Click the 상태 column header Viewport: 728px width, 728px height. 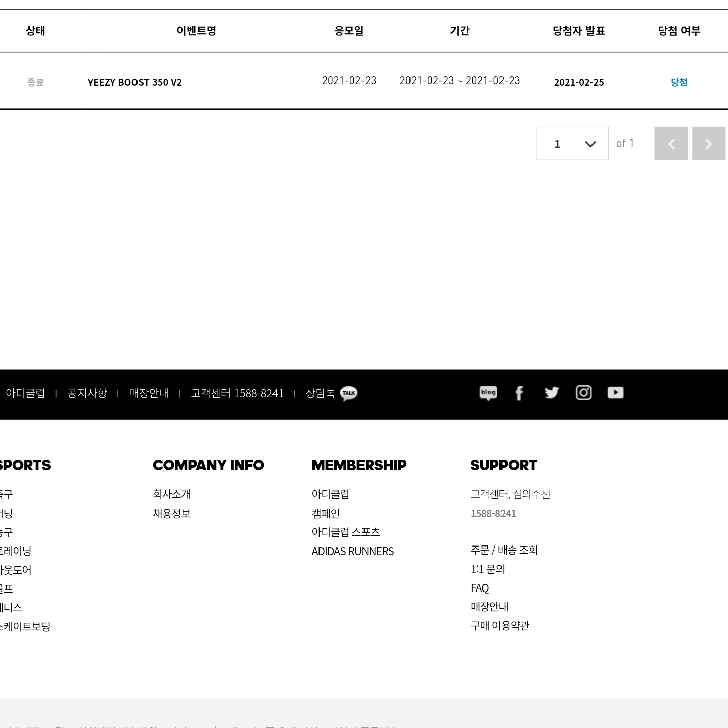click(35, 31)
